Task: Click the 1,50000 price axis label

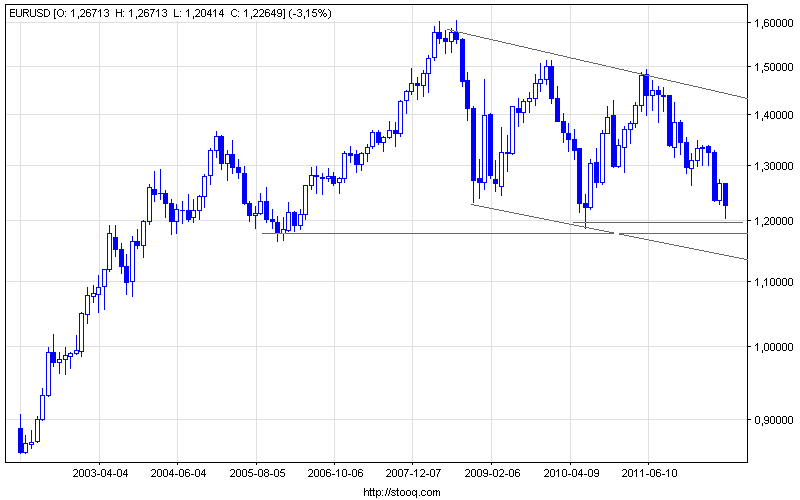Action: pos(774,67)
